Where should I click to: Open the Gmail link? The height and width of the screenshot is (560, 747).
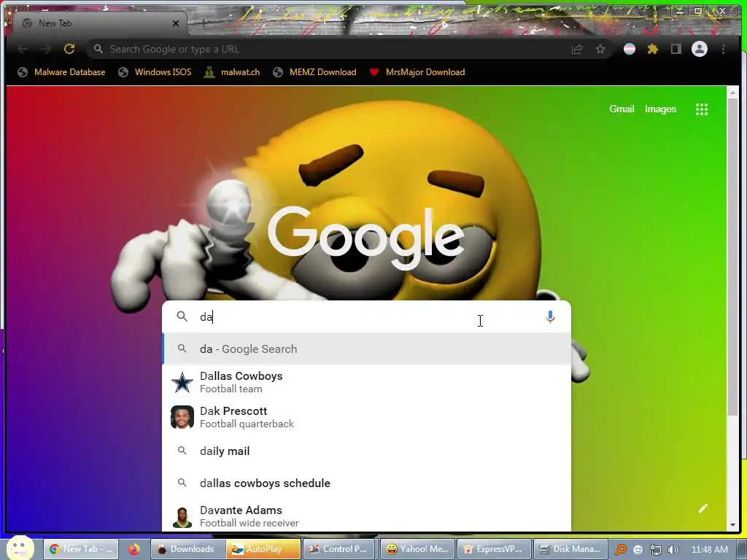[x=622, y=109]
